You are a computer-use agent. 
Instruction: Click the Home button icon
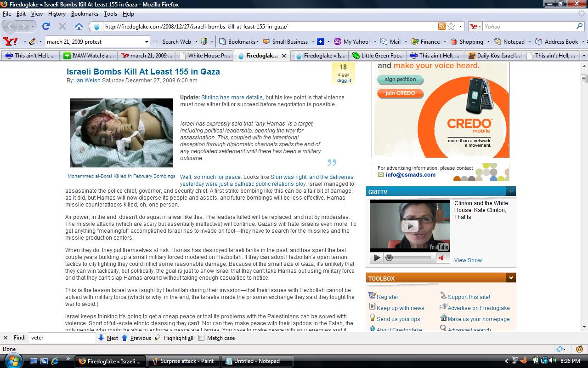pyautogui.click(x=79, y=26)
